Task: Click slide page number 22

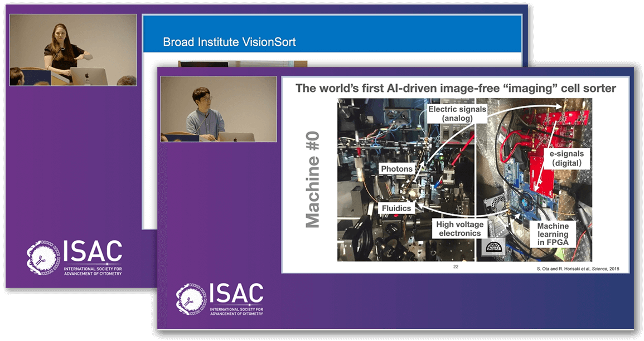Action: tap(456, 267)
